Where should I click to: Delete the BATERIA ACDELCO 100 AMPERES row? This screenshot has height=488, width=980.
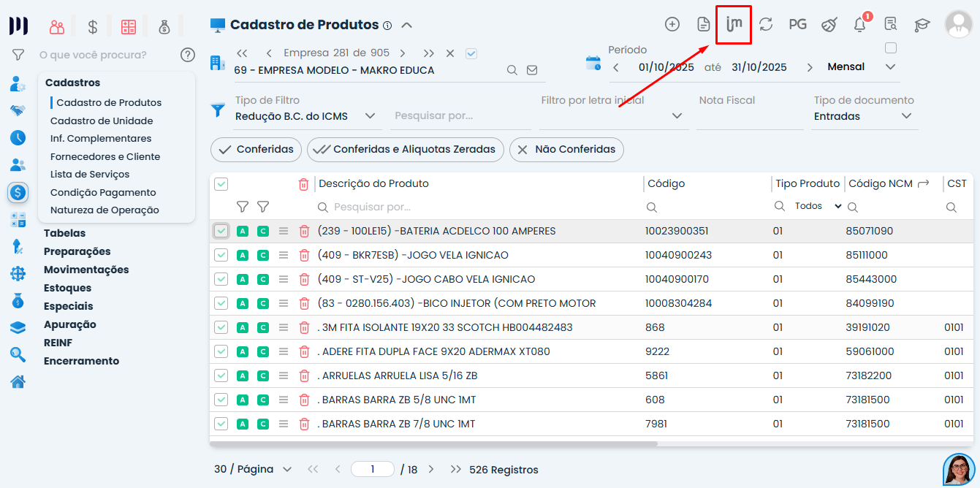(x=304, y=232)
